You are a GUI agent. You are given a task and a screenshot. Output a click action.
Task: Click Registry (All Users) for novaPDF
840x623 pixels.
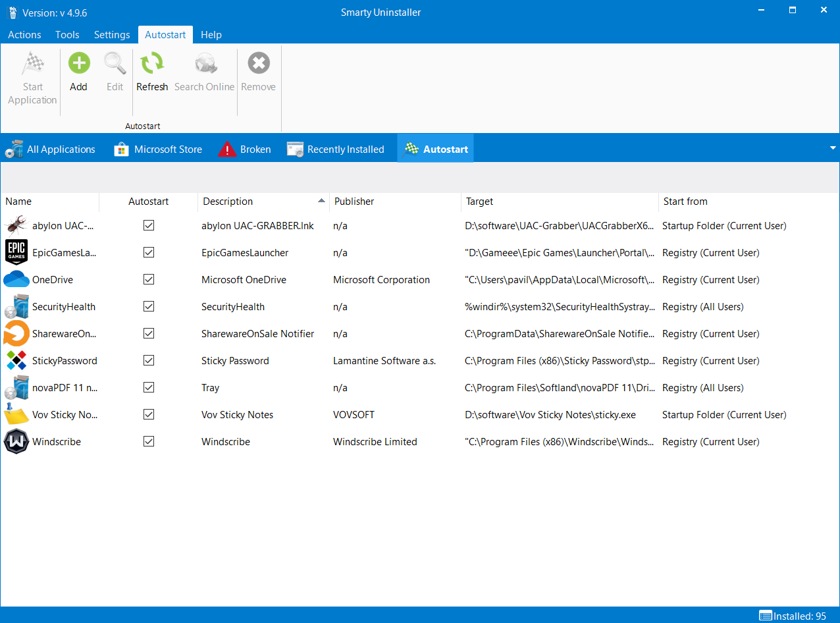point(703,388)
